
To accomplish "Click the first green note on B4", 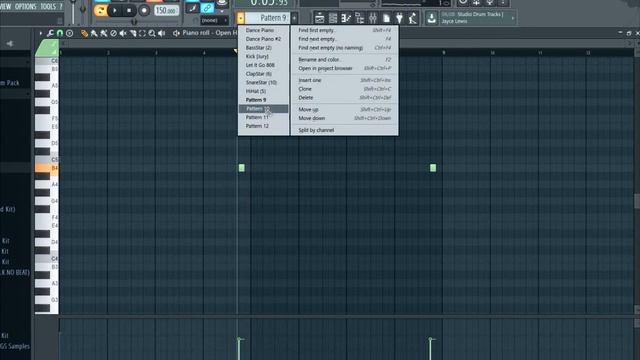I will 242,168.
